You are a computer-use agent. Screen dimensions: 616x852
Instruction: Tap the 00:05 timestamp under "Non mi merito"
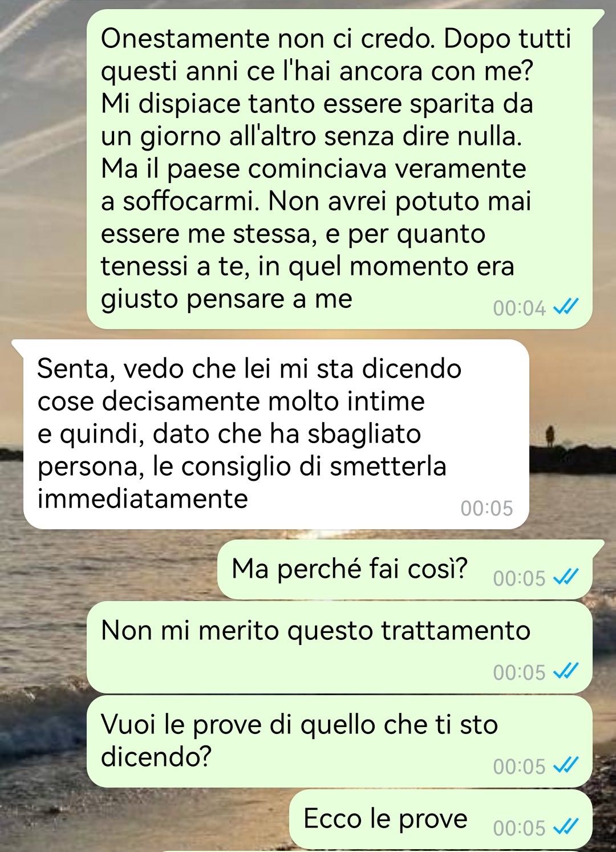tap(520, 672)
